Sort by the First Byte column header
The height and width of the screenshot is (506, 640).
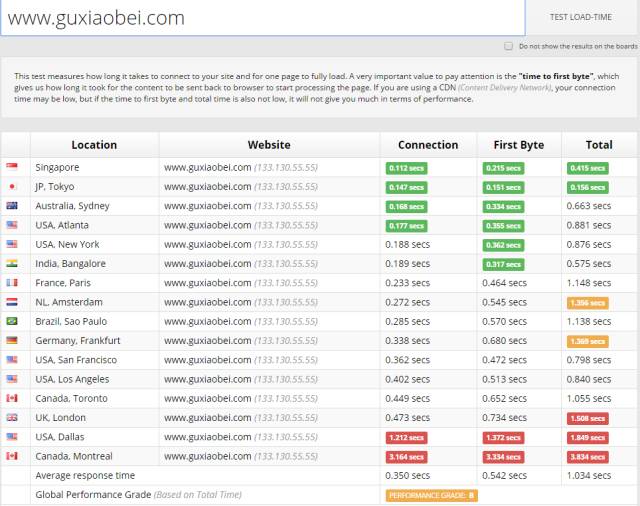(518, 145)
